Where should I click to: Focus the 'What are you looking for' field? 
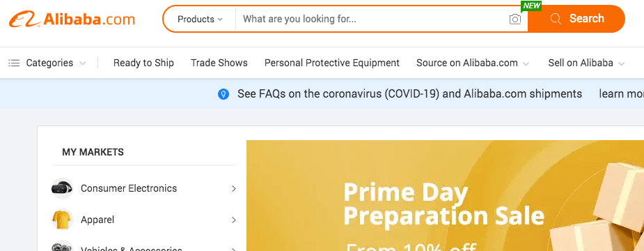[x=372, y=19]
